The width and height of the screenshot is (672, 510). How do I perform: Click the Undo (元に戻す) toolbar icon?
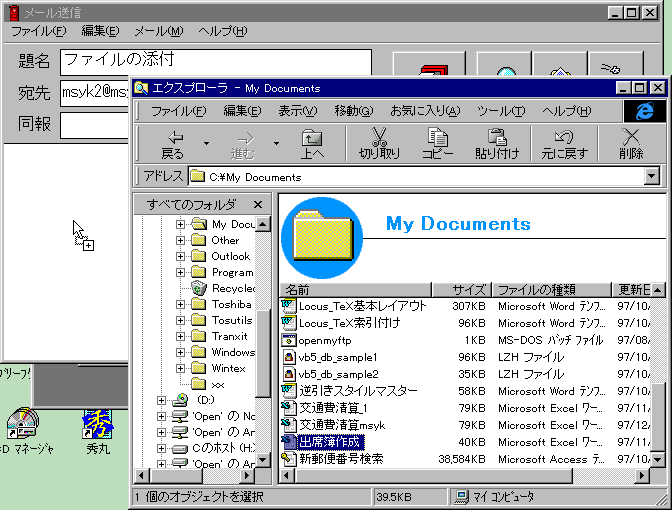(x=564, y=144)
